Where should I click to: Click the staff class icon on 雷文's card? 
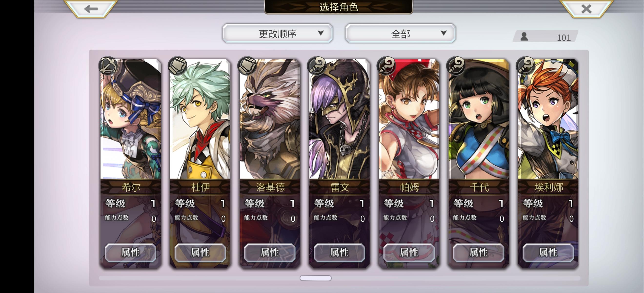tap(317, 65)
